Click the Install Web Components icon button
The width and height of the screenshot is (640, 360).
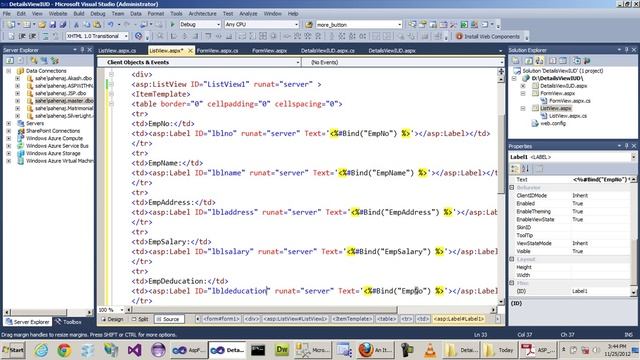[x=488, y=36]
